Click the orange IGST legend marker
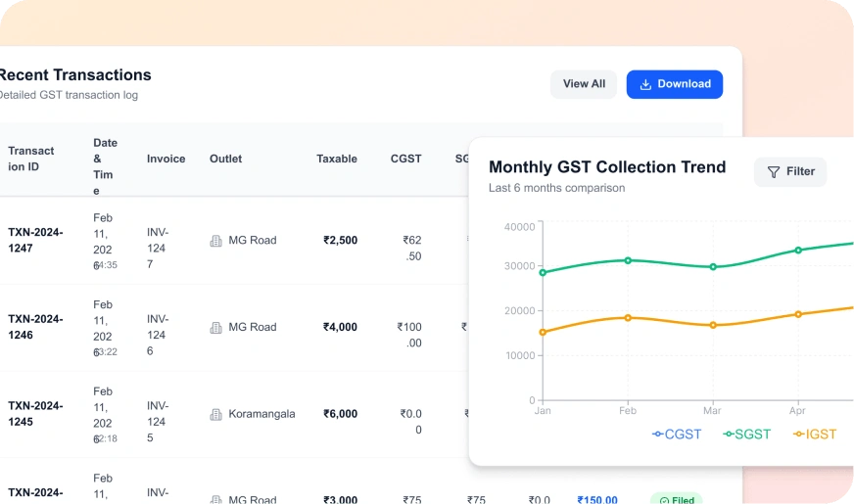Image resolution: width=854 pixels, height=504 pixels. pos(799,434)
